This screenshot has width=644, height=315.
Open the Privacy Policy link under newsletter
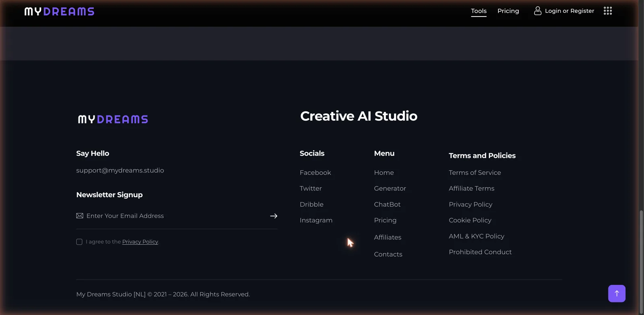tap(140, 242)
